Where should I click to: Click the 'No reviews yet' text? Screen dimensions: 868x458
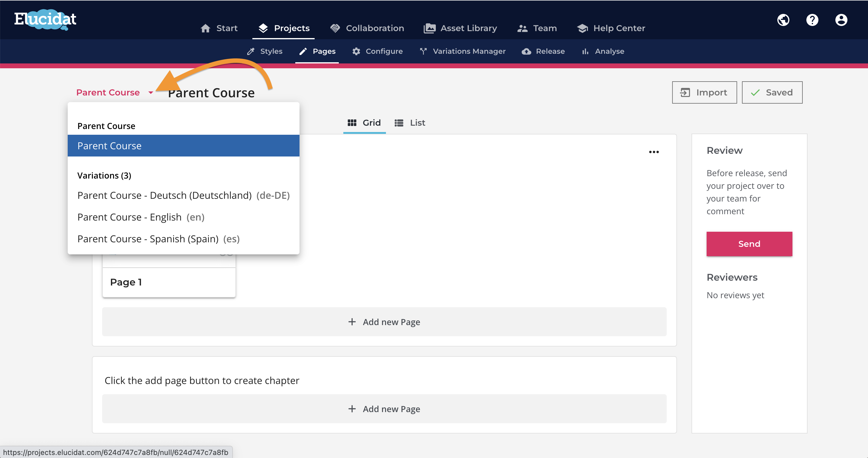point(735,295)
